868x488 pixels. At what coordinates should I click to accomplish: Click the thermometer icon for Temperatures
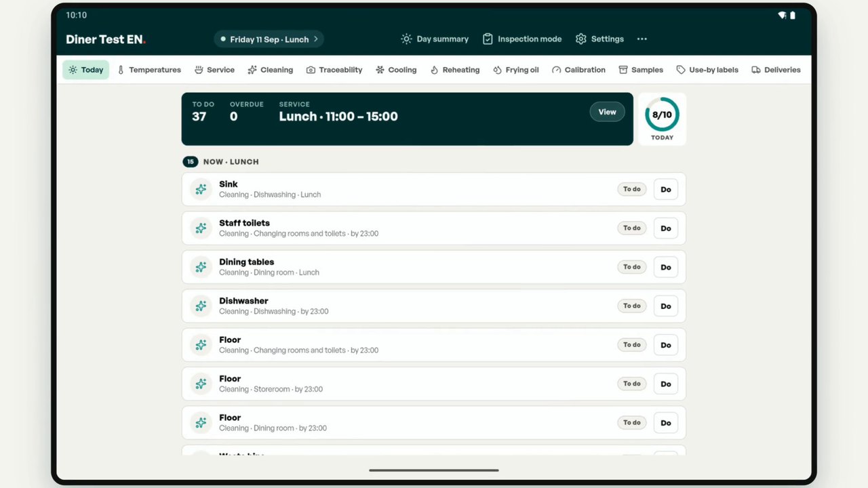121,70
